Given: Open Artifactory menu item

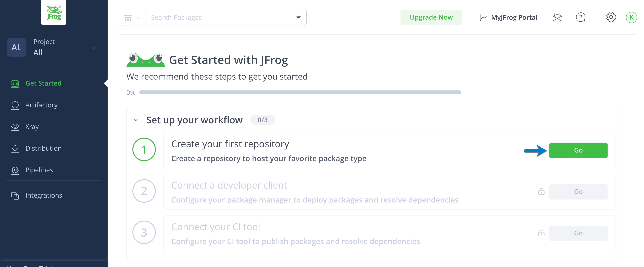Looking at the screenshot, I should (41, 105).
